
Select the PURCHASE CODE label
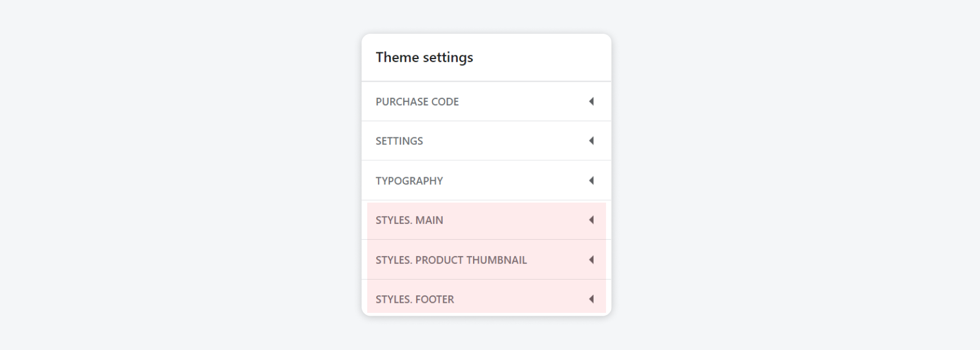click(417, 102)
